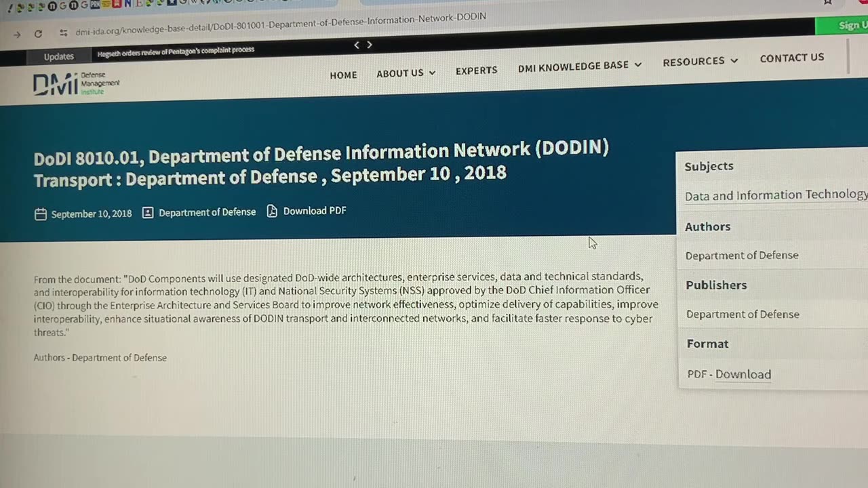Click Department of Defense under Publishers

click(743, 314)
